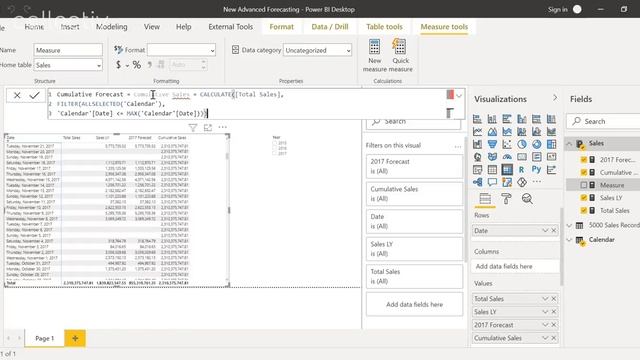Uncheck the Cumulative field checkbox
Image resolution: width=640 pixels, height=360 pixels.
584,172
